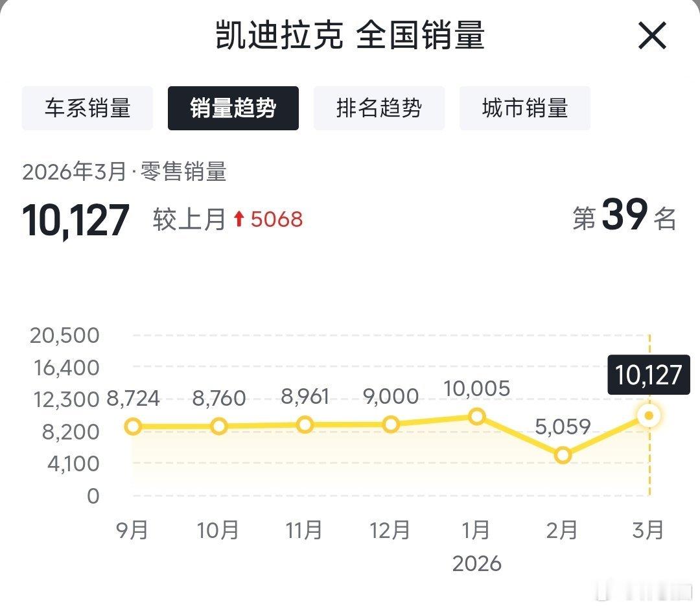Click the 1月 axis label
This screenshot has height=608, width=700.
(476, 530)
